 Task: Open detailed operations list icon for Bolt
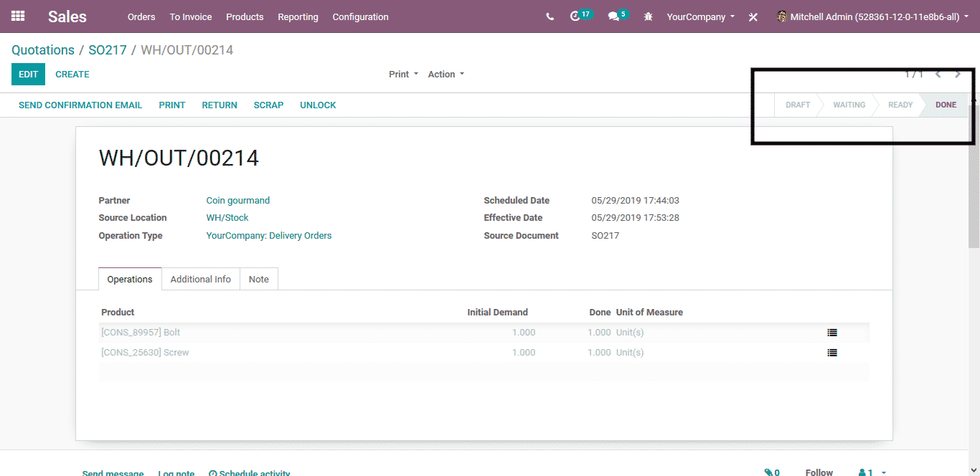click(831, 333)
